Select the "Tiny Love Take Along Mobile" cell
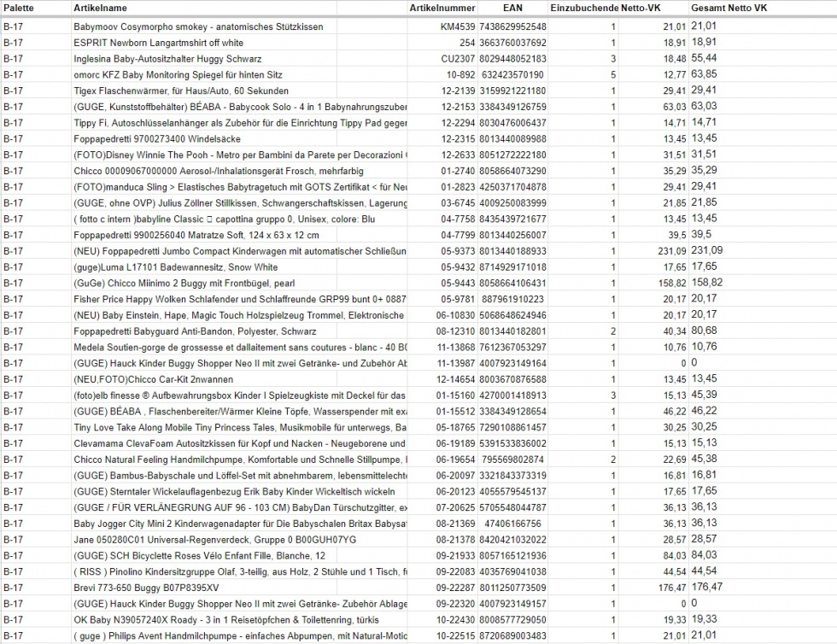Image resolution: width=837 pixels, height=644 pixels. (240, 427)
